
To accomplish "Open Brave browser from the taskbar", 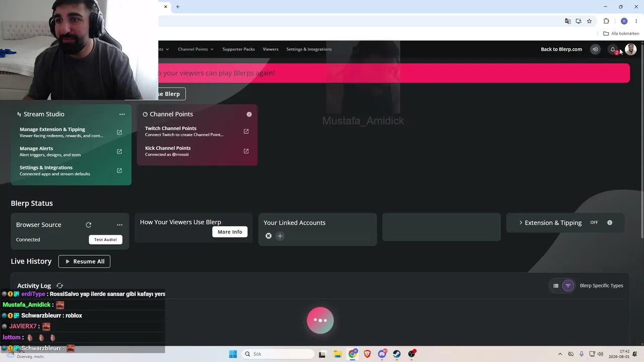I will click(367, 354).
